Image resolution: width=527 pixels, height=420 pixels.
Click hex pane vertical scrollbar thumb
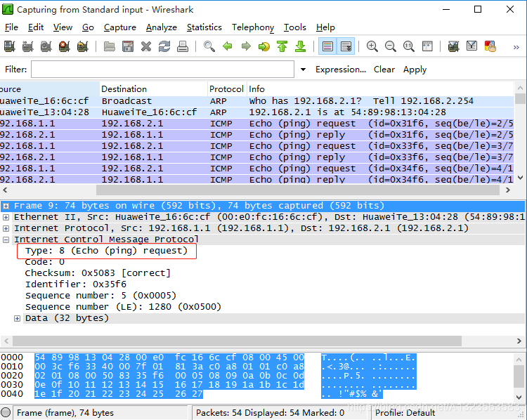[519, 376]
